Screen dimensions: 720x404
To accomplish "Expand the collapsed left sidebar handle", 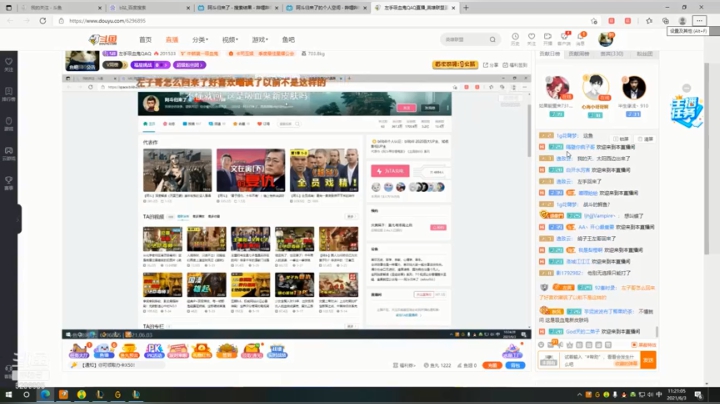I will [x=19, y=219].
